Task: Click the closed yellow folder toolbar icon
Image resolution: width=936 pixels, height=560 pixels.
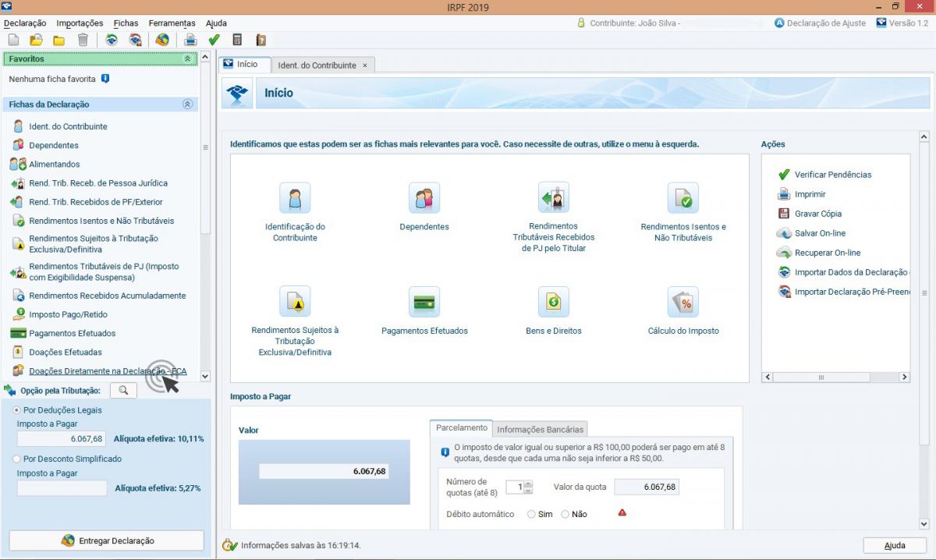Action: pyautogui.click(x=59, y=40)
